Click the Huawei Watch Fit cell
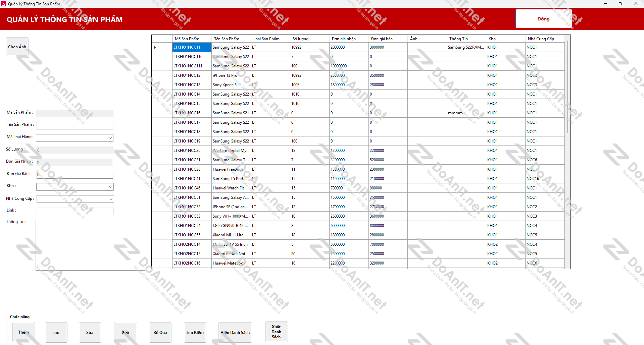Viewport: 644px width, 345px height. click(231, 188)
